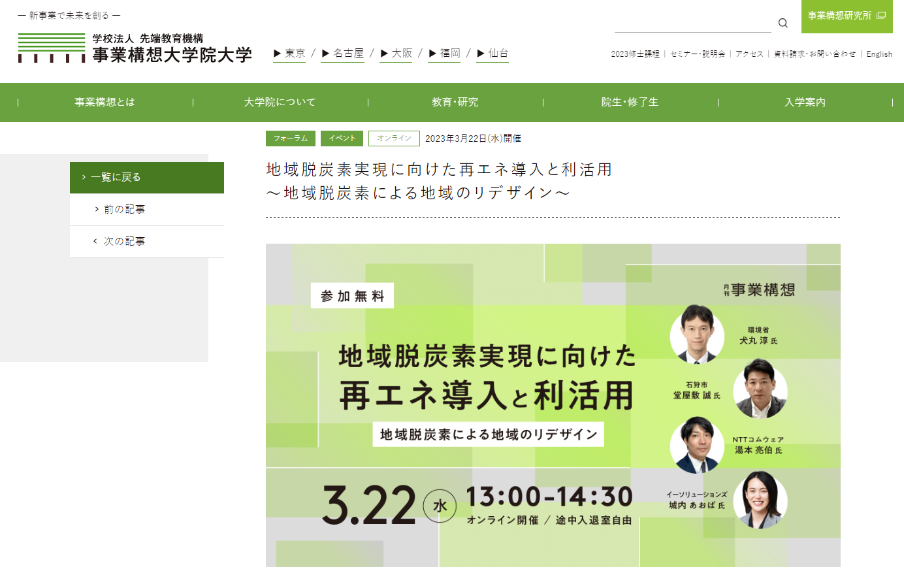Go to the 大阪 campus page

coord(396,54)
